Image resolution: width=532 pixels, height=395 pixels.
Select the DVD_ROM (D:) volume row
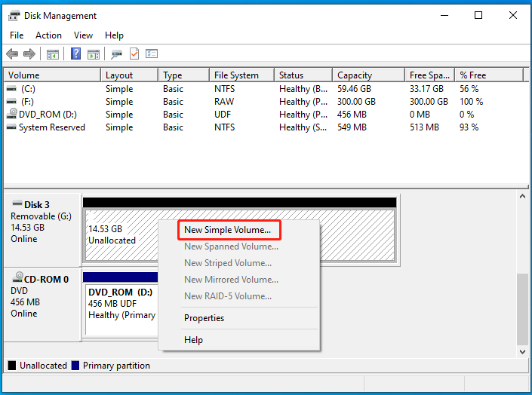pos(263,115)
